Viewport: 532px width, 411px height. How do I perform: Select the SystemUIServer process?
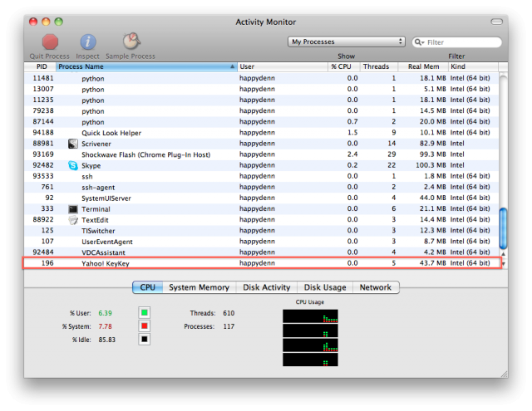[262, 198]
